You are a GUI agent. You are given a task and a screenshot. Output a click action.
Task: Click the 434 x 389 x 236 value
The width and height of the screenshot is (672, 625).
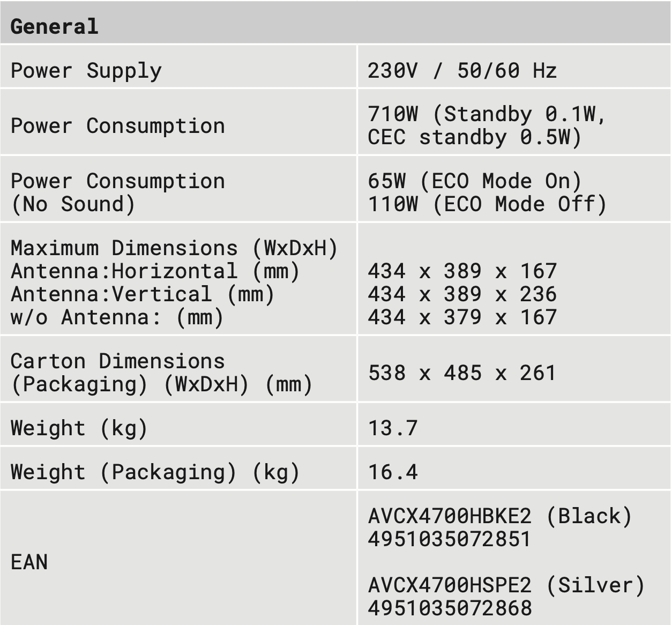462,294
